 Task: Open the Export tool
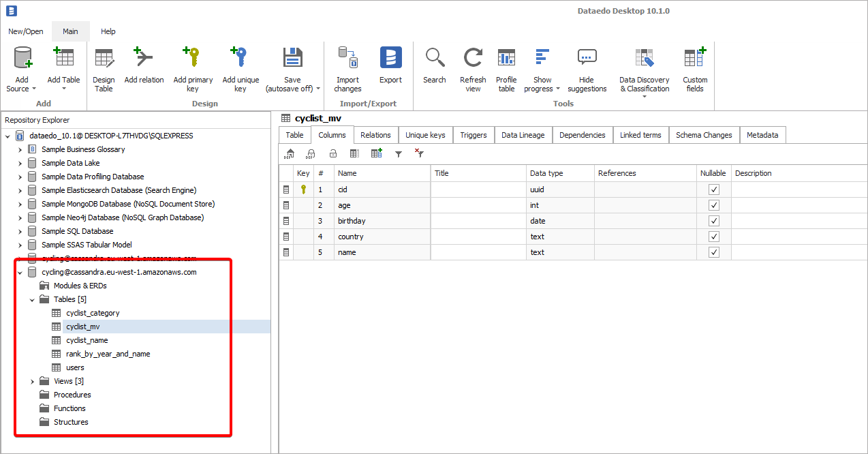[390, 59]
